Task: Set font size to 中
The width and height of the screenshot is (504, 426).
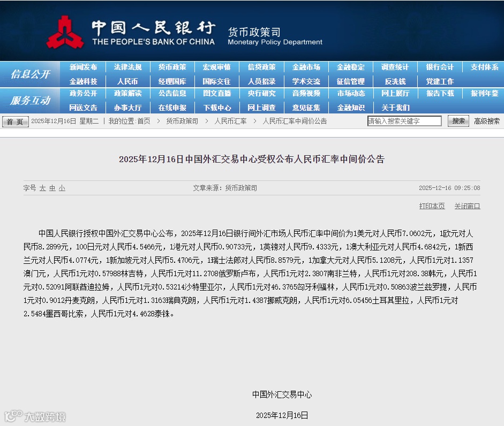Action: point(52,188)
